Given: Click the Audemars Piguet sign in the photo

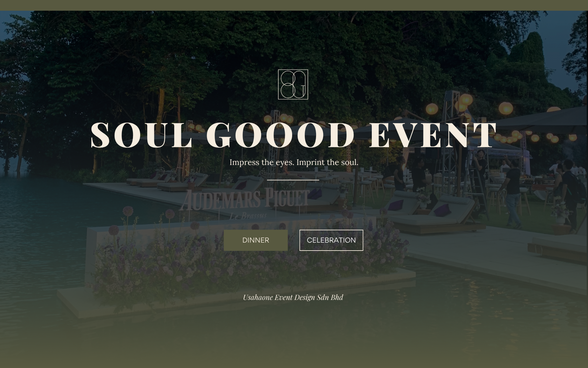Looking at the screenshot, I should (244, 200).
